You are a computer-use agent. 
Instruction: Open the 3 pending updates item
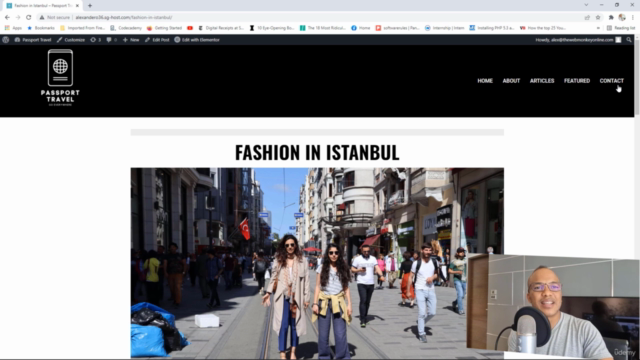point(96,40)
